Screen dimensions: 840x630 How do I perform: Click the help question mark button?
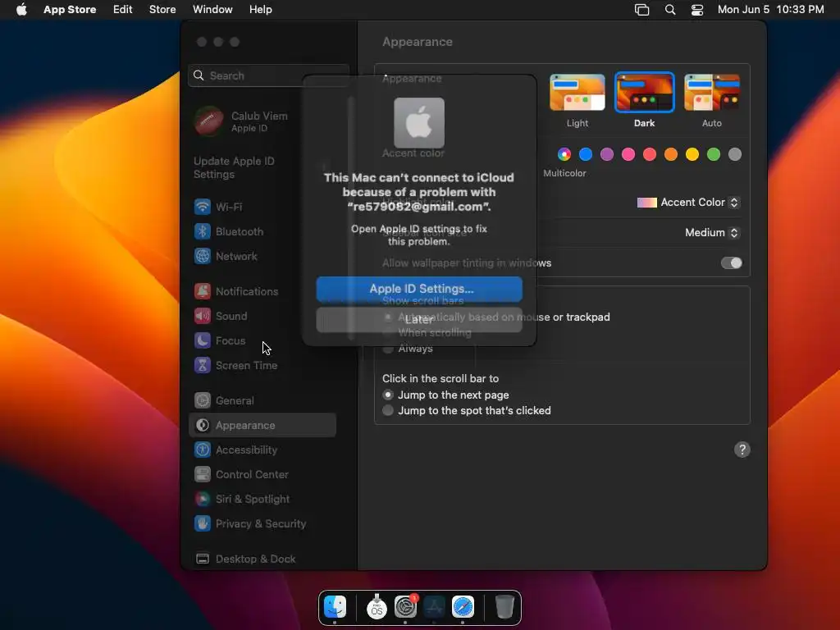coord(742,450)
